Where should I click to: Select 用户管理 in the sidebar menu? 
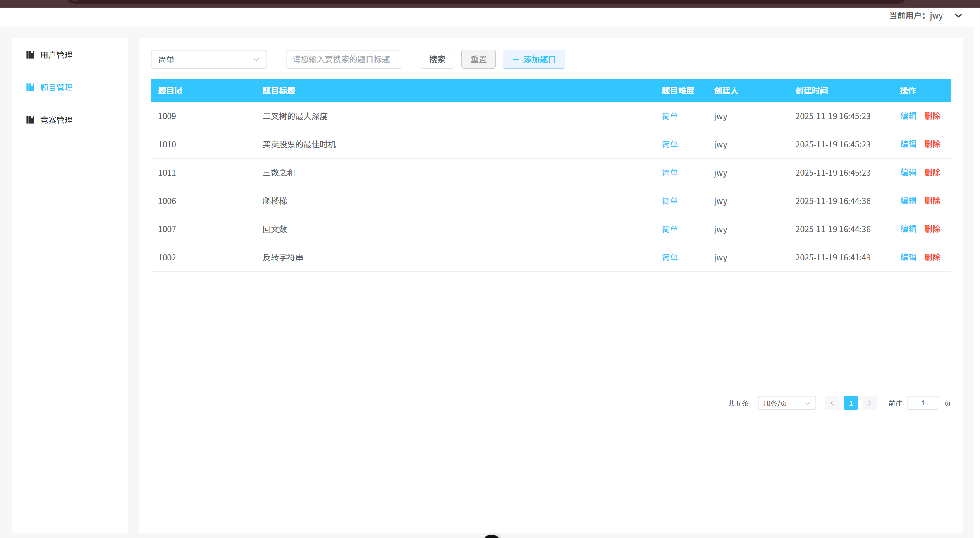[x=56, y=55]
